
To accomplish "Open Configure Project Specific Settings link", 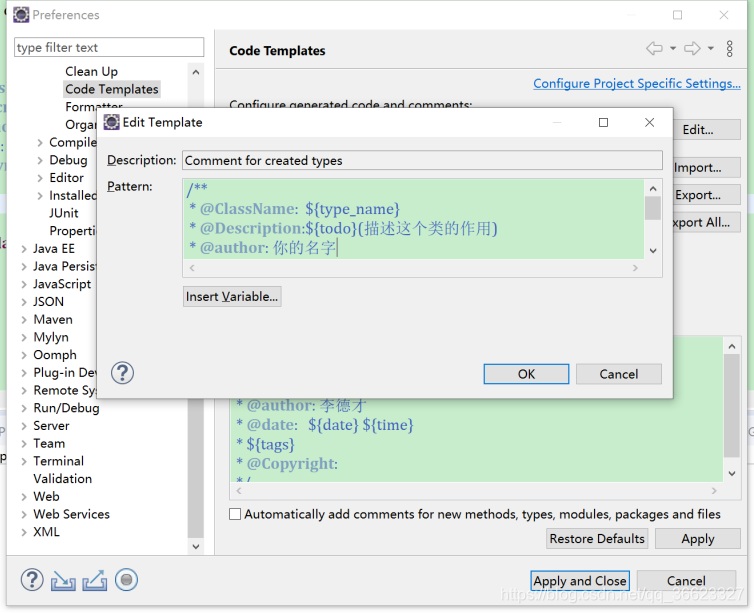I will pyautogui.click(x=637, y=83).
